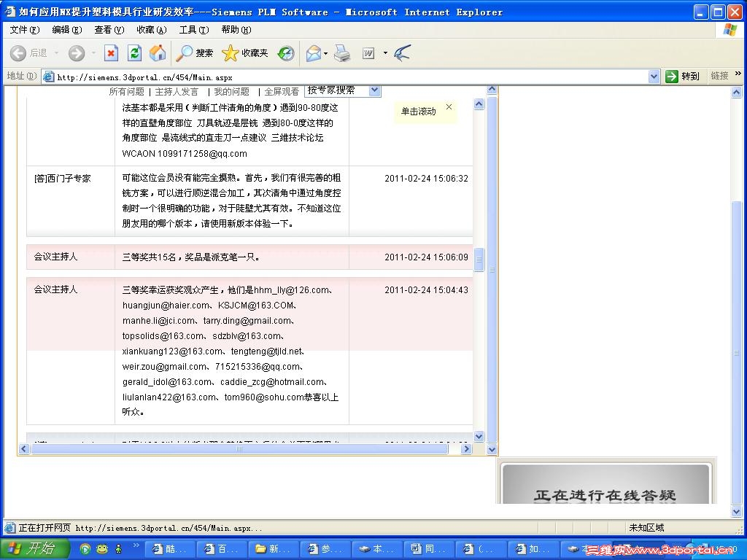Viewport: 747px width, 560px height.
Task: Switch to 所有问题 tab
Action: (127, 91)
